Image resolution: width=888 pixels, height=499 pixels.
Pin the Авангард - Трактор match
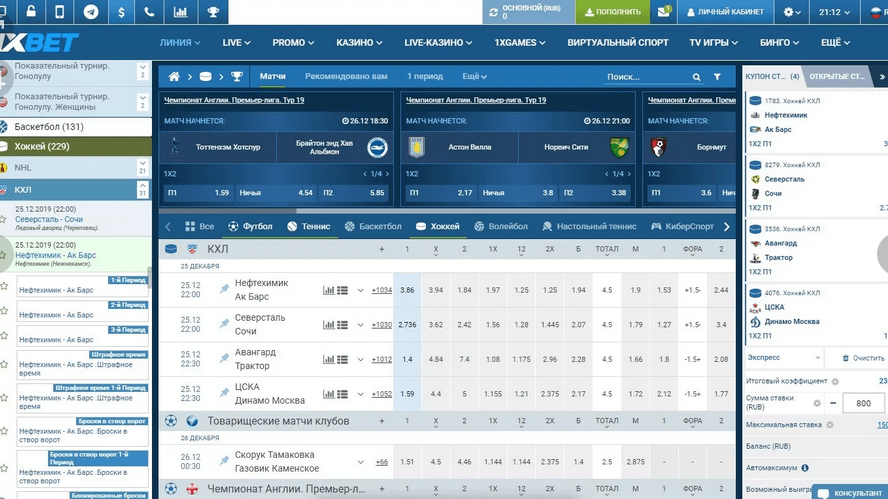tap(224, 359)
